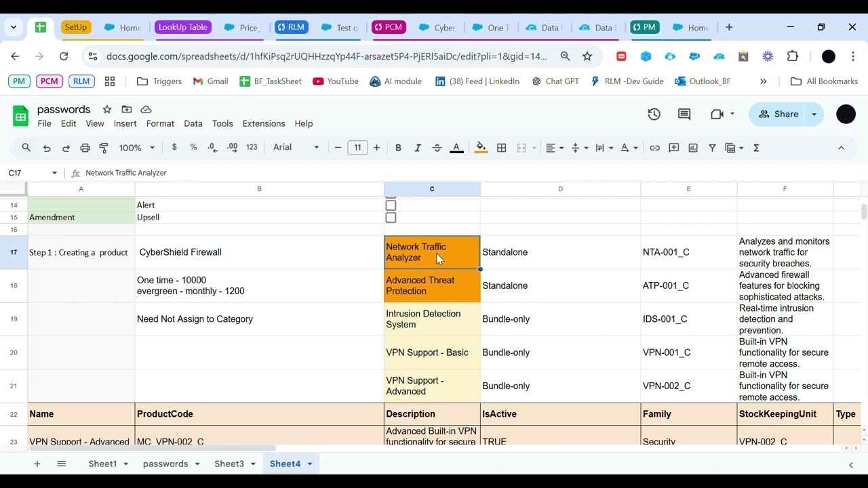Viewport: 868px width, 488px height.
Task: Check the cloud document status icon
Action: 146,109
